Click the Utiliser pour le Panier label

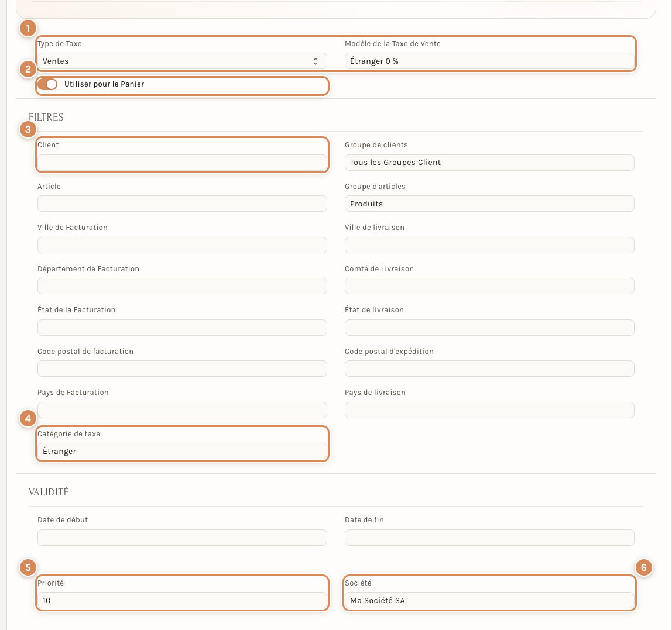104,84
